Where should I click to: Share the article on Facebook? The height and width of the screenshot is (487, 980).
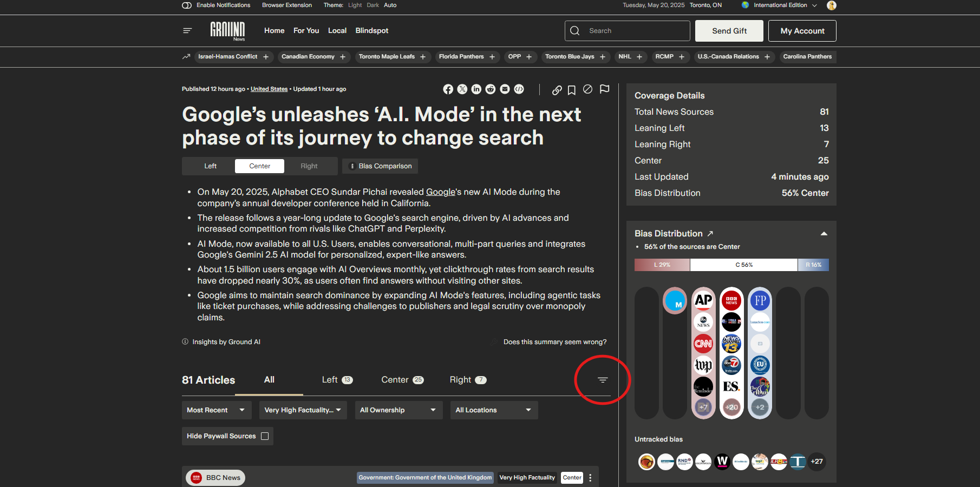click(x=448, y=89)
